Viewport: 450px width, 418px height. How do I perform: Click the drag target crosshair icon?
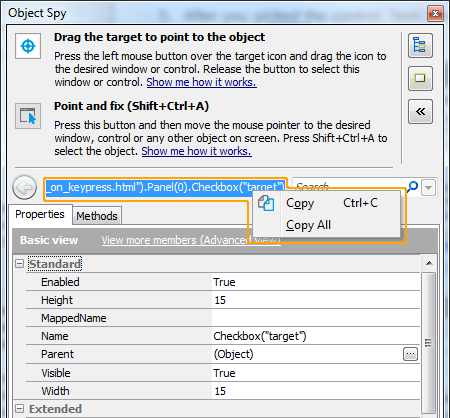(28, 46)
